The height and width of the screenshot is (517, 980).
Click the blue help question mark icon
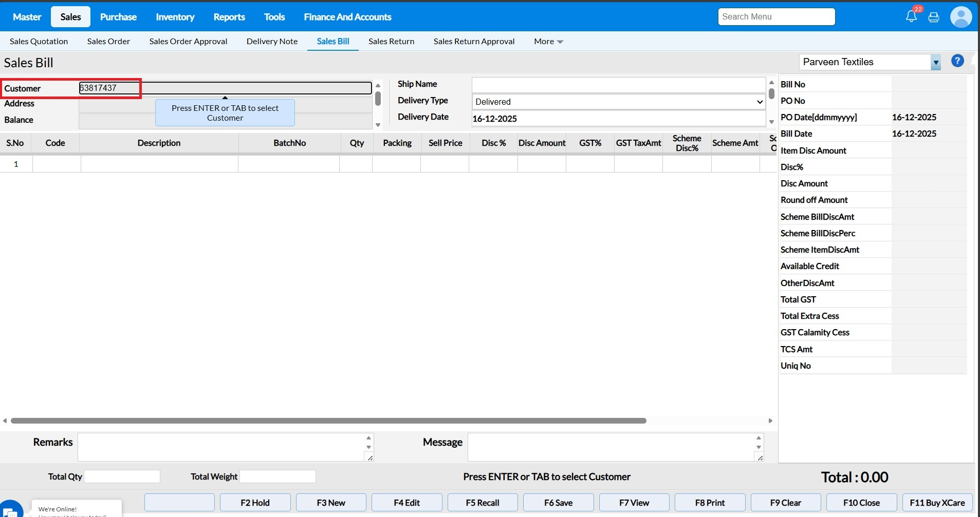(957, 61)
